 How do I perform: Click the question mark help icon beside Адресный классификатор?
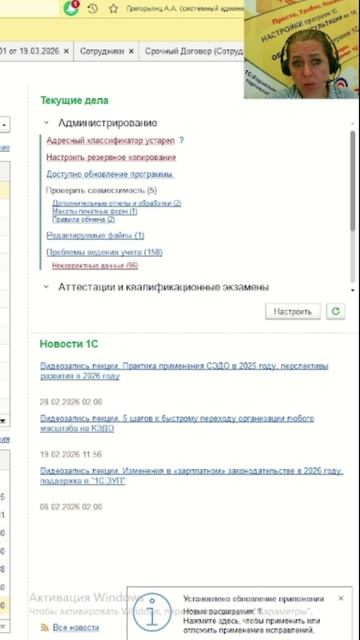point(181,140)
